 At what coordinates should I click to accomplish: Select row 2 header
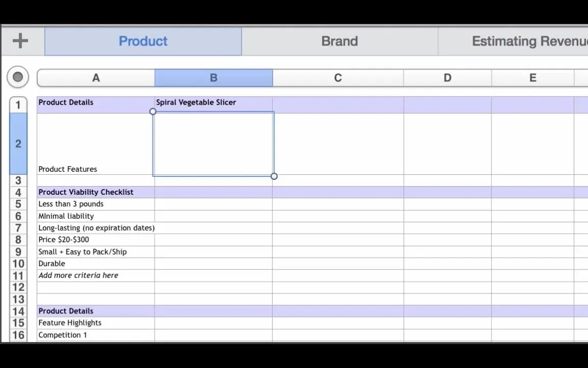18,144
